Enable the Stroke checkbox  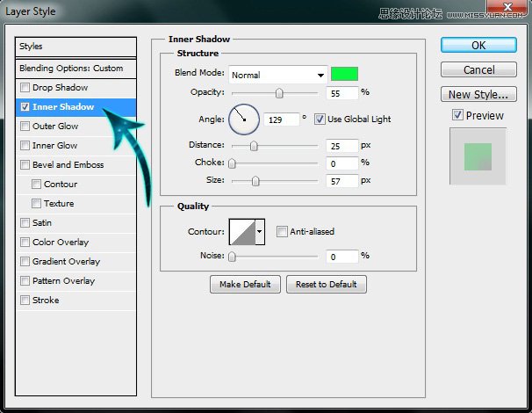tap(25, 301)
